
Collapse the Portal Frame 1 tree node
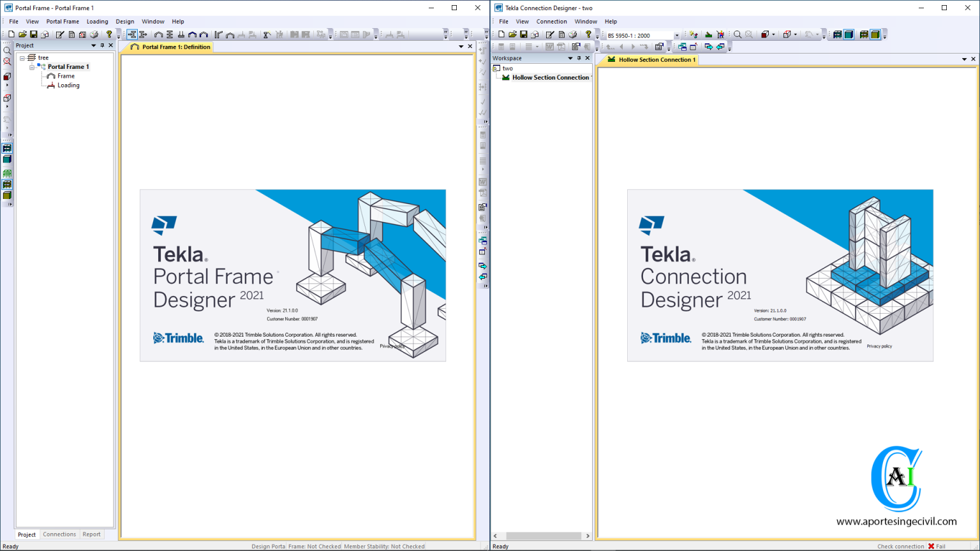(31, 66)
